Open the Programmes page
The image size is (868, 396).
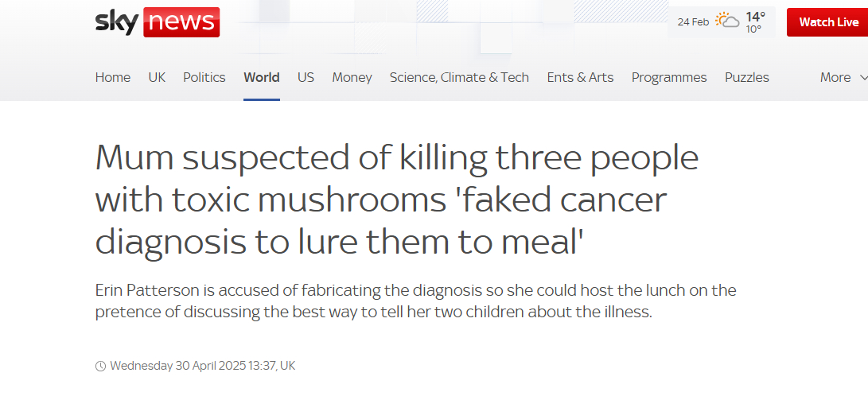(x=669, y=77)
